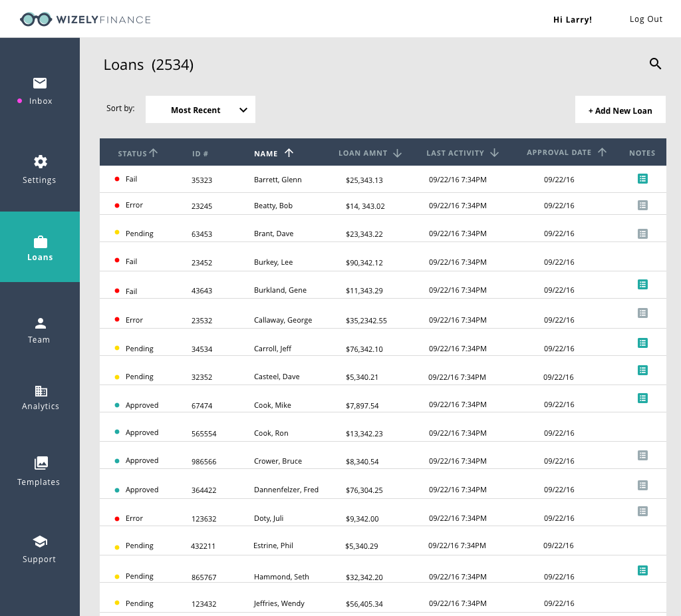Go to Settings label in sidebar
Image resolution: width=681 pixels, height=616 pixels.
click(39, 180)
